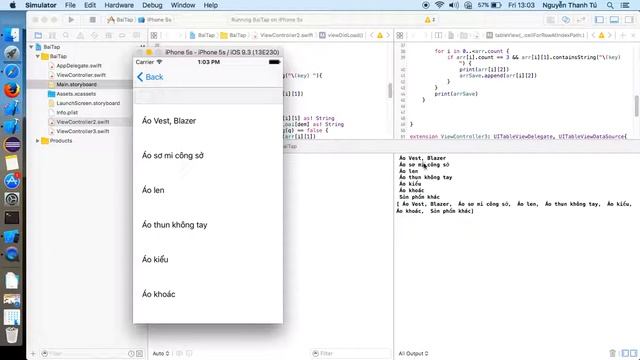Toggle the navigator panel visibility button
Image resolution: width=640 pixels, height=360 pixels.
pyautogui.click(x=599, y=20)
